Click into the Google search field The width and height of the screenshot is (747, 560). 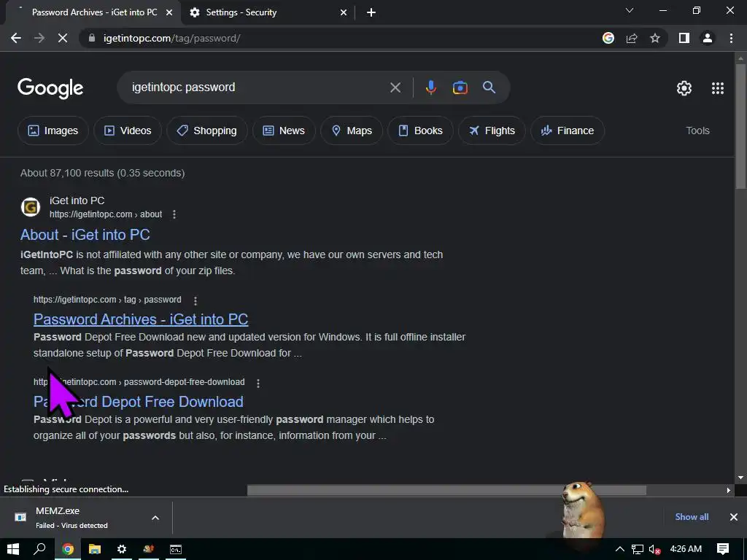tap(258, 87)
